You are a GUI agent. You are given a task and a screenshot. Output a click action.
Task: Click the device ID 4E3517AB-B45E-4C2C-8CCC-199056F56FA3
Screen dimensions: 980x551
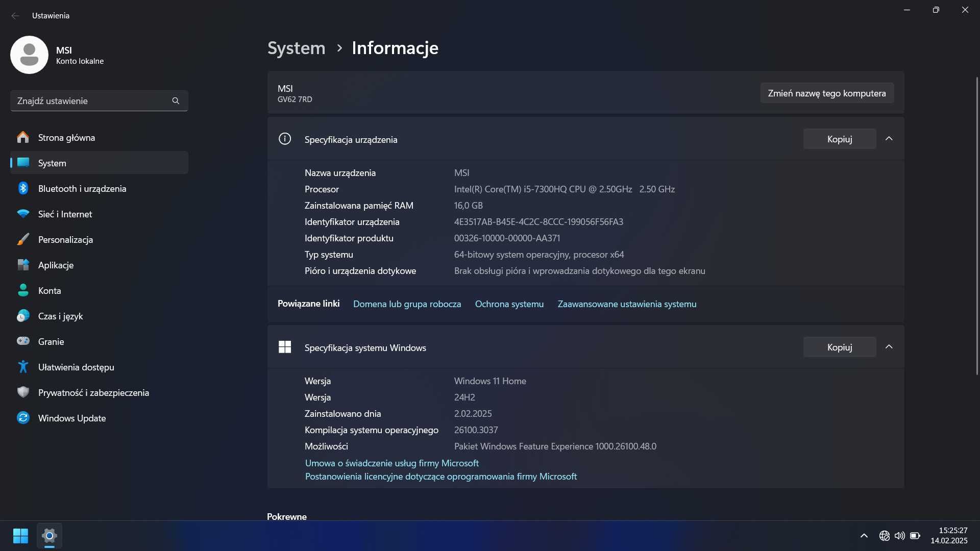(x=538, y=221)
